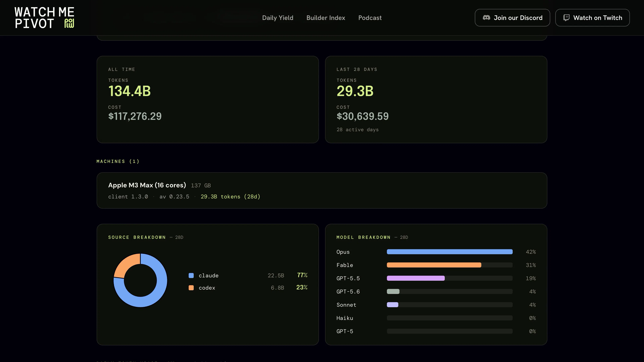Screen dimensions: 644x362
Task: Click the 137 GB memory label
Action: pyautogui.click(x=201, y=185)
